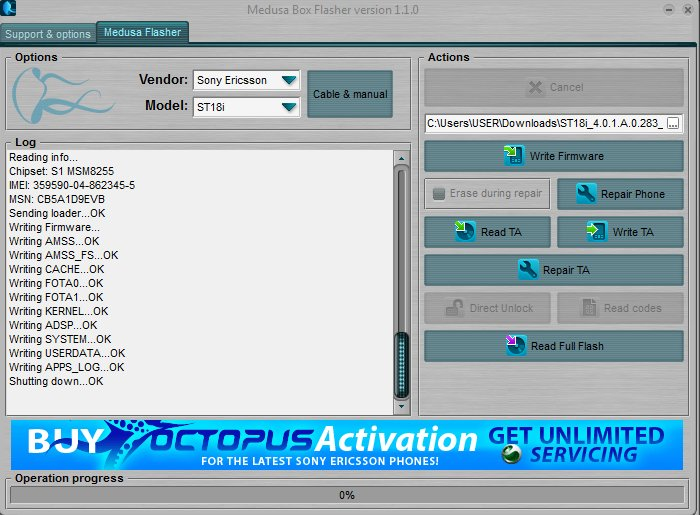Click the Read Full Flash label
Image resolution: width=700 pixels, height=515 pixels.
coord(567,346)
